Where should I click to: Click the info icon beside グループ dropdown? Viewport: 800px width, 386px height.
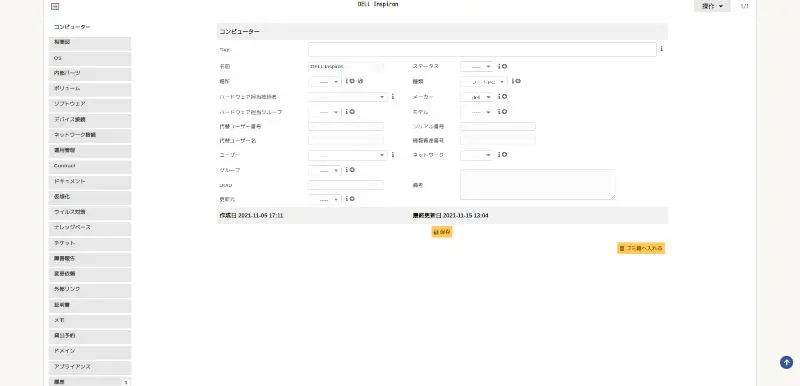(x=346, y=170)
